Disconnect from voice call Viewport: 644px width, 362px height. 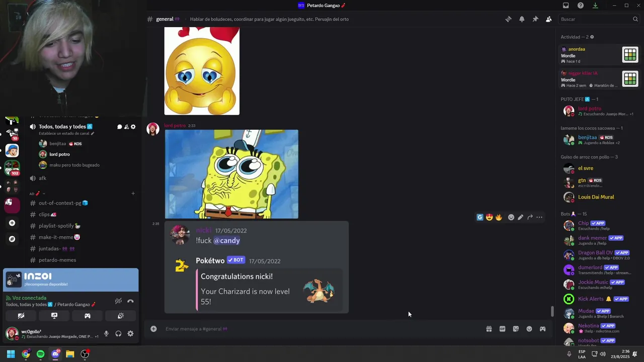click(x=130, y=301)
